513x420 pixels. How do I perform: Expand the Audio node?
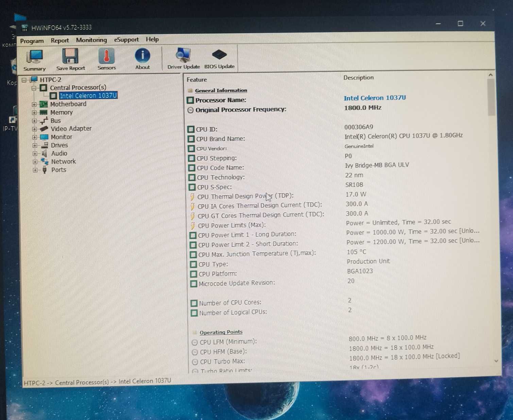click(35, 154)
